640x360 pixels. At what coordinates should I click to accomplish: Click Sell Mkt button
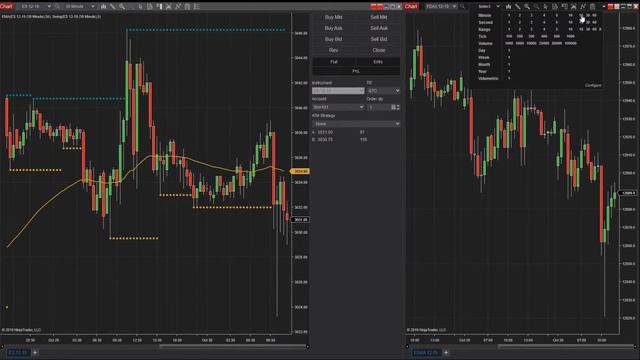pyautogui.click(x=379, y=17)
